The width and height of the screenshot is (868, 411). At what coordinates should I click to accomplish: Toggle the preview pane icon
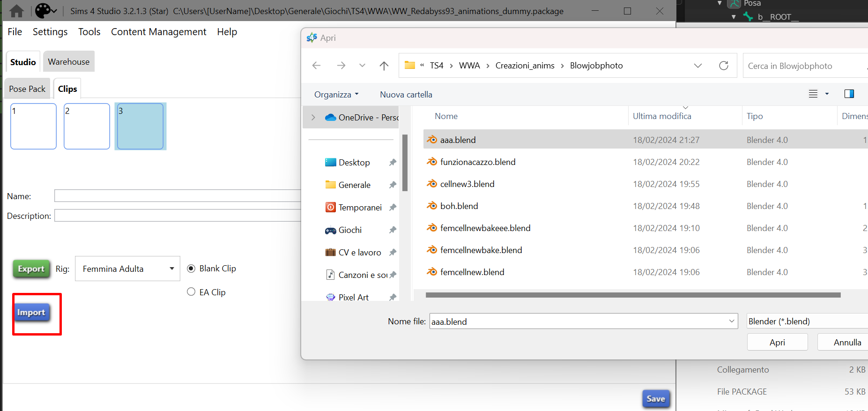849,94
